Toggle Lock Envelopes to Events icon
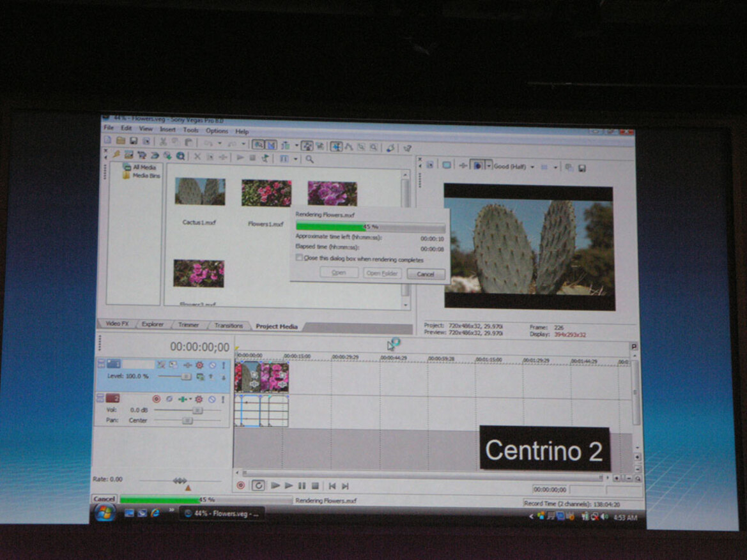Image resolution: width=747 pixels, height=560 pixels. (320, 146)
